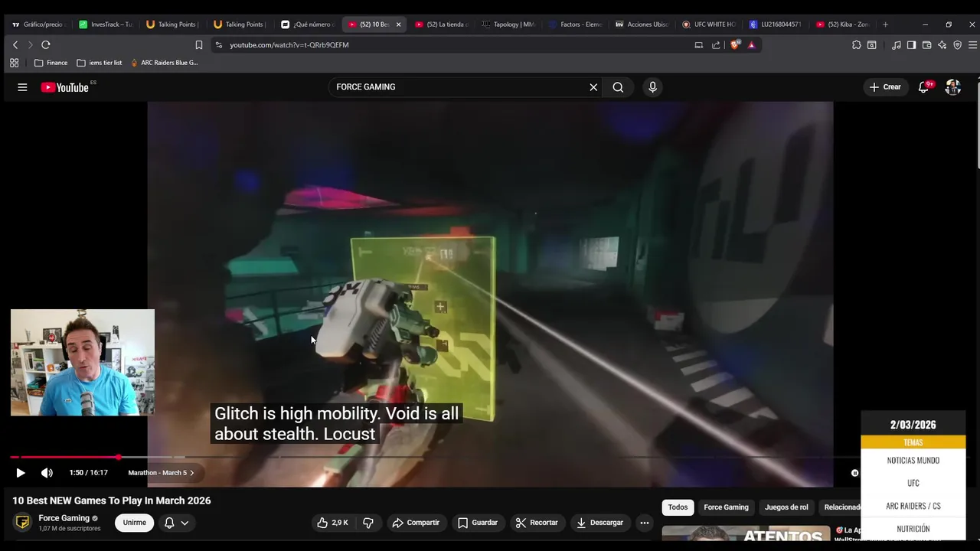Open the extensions puzzle icon
Viewport: 980px width, 551px height.
[x=857, y=45]
